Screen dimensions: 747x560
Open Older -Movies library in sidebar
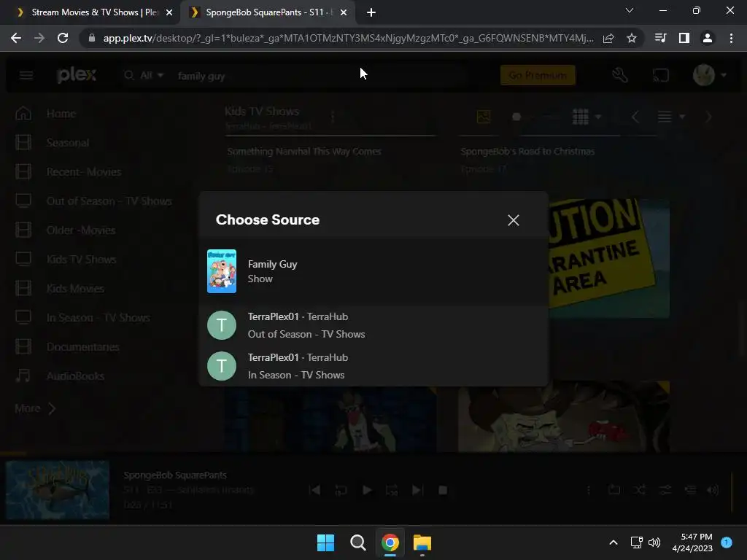(x=81, y=230)
